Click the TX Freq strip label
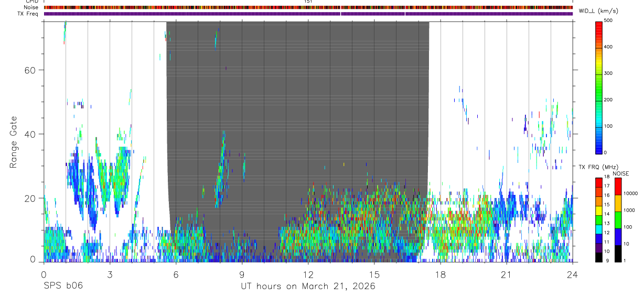Screen dimensions: 644x297 pos(28,14)
